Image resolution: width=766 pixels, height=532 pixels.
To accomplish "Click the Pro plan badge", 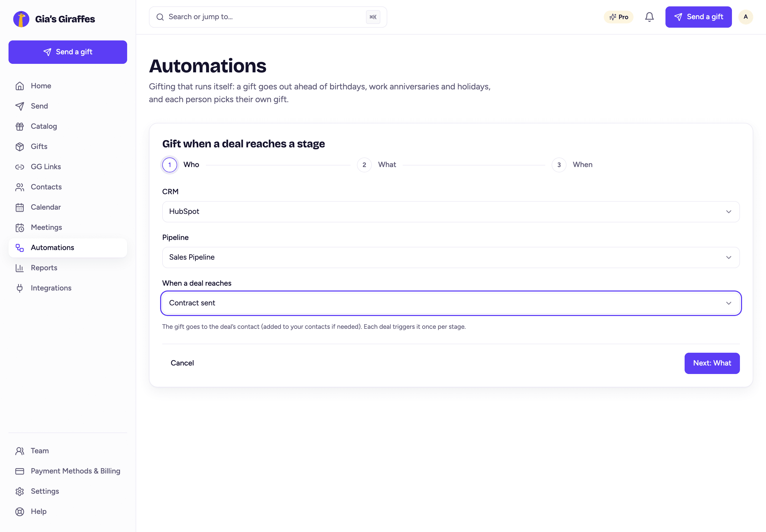I will (618, 17).
